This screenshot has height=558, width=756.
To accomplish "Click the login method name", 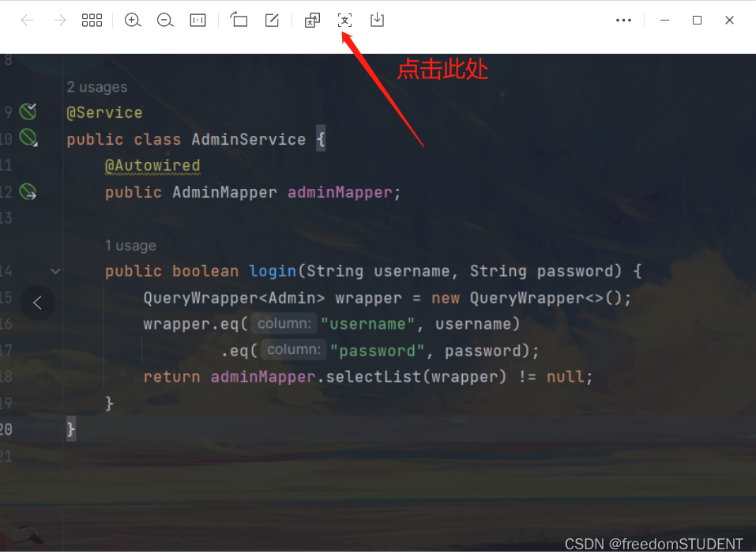I will point(273,272).
